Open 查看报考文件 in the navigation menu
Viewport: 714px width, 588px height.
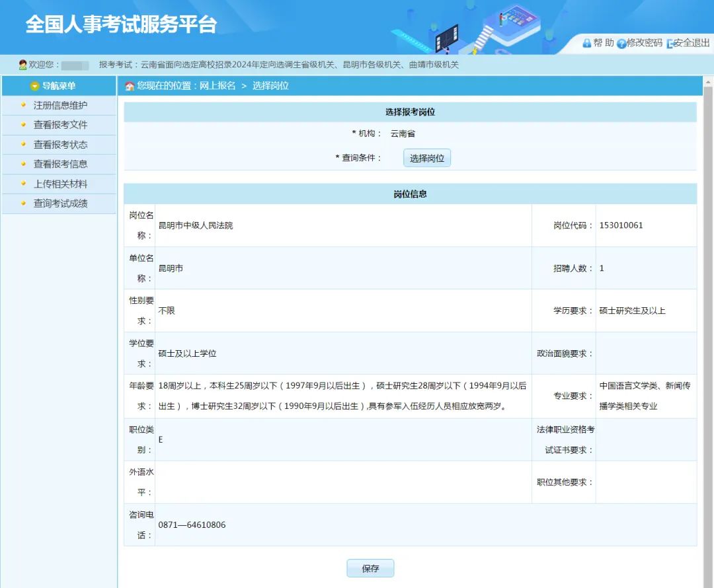coord(60,125)
